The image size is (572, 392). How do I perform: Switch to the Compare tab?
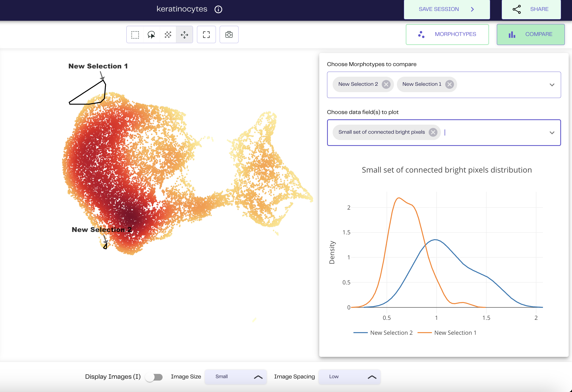530,34
